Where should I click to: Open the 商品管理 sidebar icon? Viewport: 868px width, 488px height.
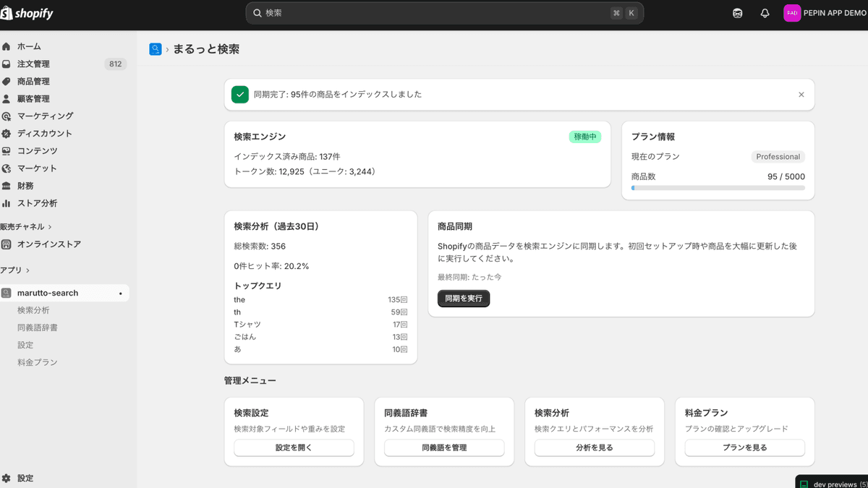coord(7,81)
